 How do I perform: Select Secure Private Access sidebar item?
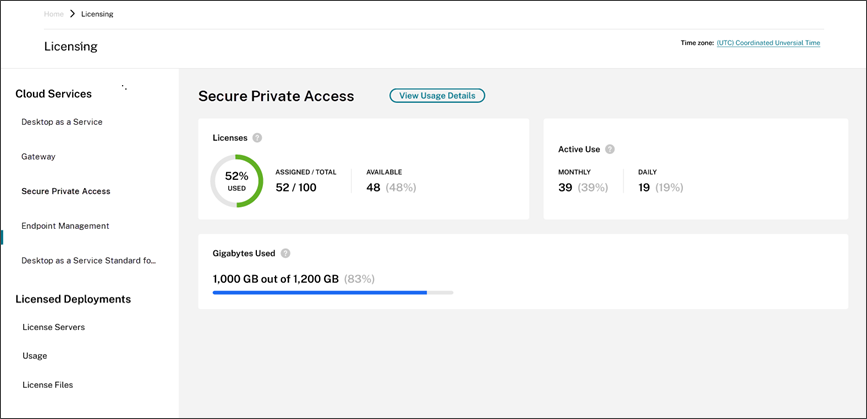coord(66,191)
